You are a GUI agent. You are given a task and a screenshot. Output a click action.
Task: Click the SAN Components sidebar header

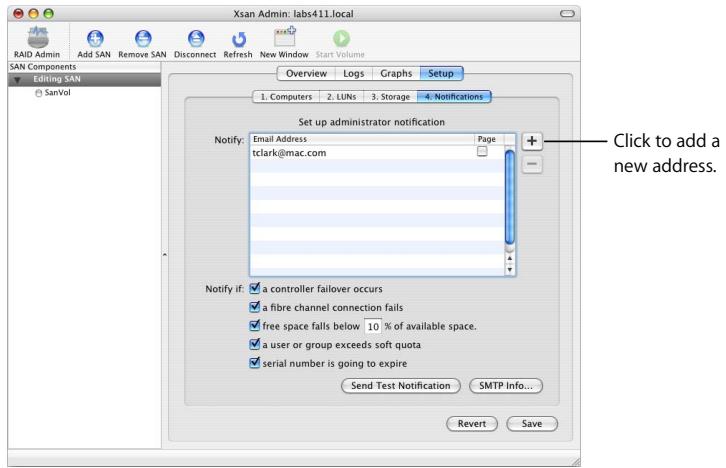point(84,67)
